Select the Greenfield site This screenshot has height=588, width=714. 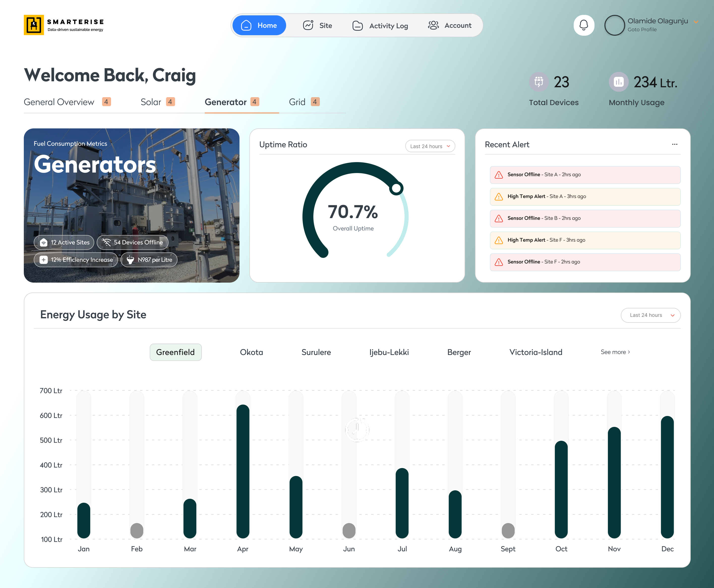tap(176, 352)
